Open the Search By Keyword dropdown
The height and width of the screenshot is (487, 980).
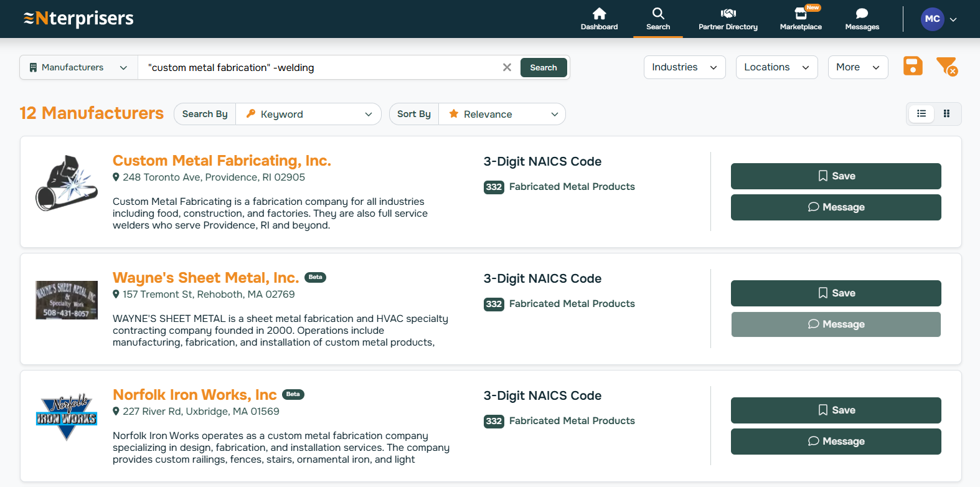tap(308, 114)
